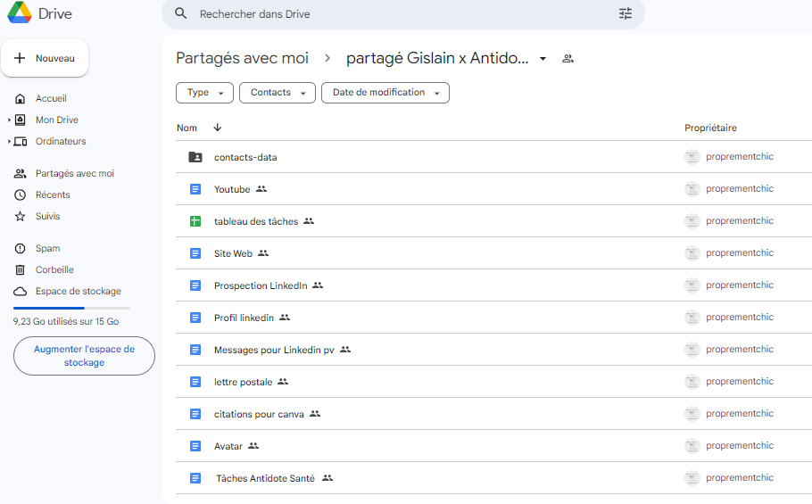812x504 pixels.
Task: Go to Partagés avec moi breadcrumb
Action: (x=242, y=58)
